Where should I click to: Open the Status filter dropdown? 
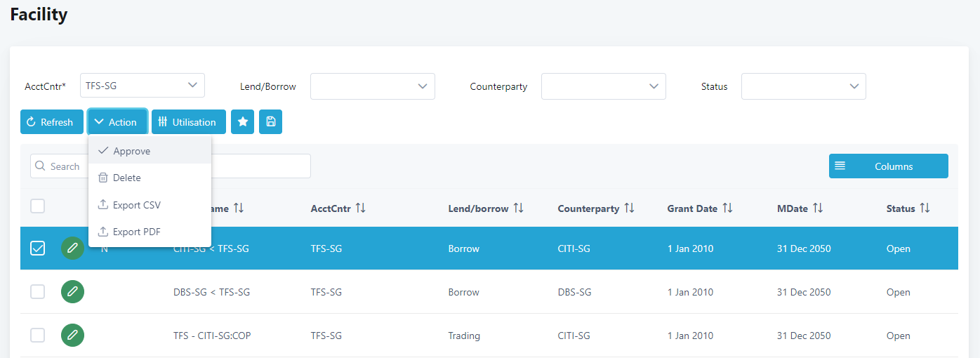coord(803,86)
